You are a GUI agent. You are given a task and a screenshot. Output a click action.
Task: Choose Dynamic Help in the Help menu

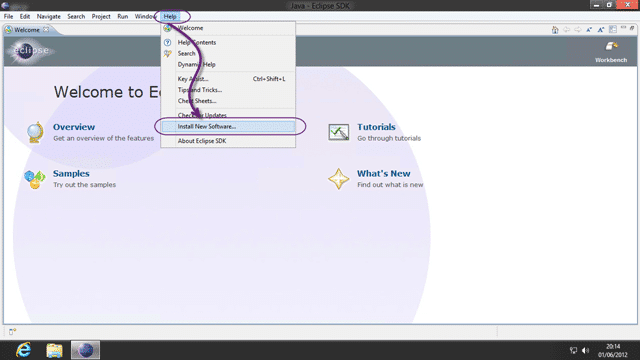tap(228, 64)
